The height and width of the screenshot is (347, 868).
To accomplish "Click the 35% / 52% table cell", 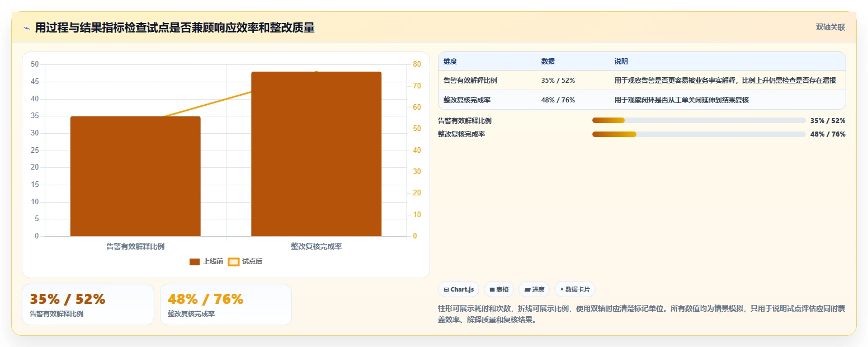I will 558,81.
